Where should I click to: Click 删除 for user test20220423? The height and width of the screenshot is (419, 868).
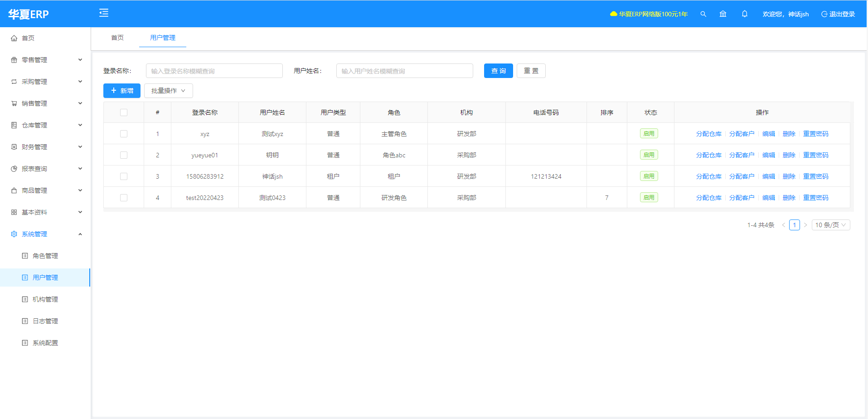pos(789,198)
